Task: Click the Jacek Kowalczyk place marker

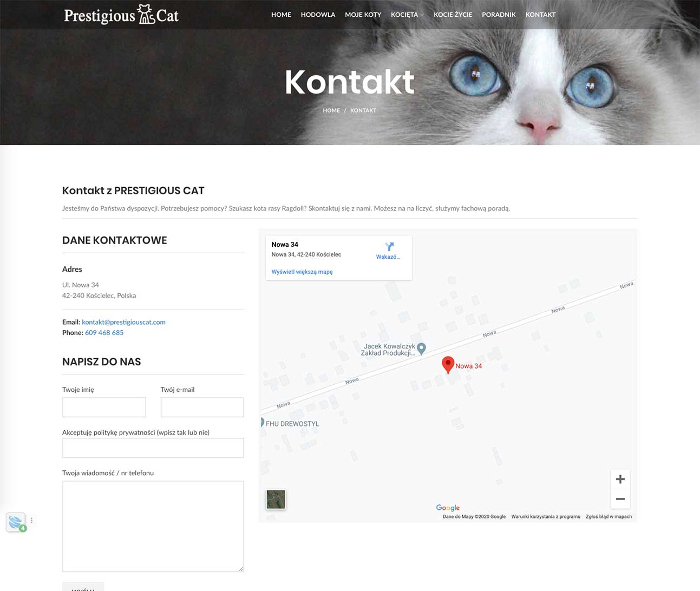Action: pyautogui.click(x=421, y=349)
